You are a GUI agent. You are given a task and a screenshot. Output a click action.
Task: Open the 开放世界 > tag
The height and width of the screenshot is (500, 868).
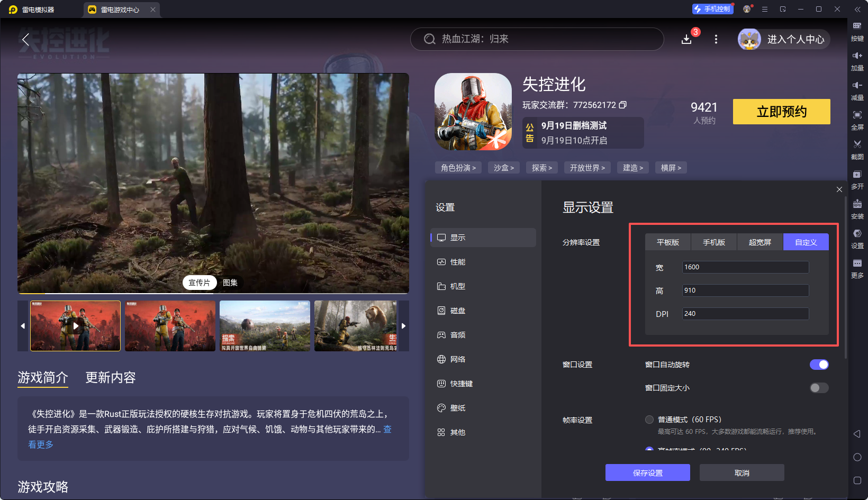coord(587,168)
